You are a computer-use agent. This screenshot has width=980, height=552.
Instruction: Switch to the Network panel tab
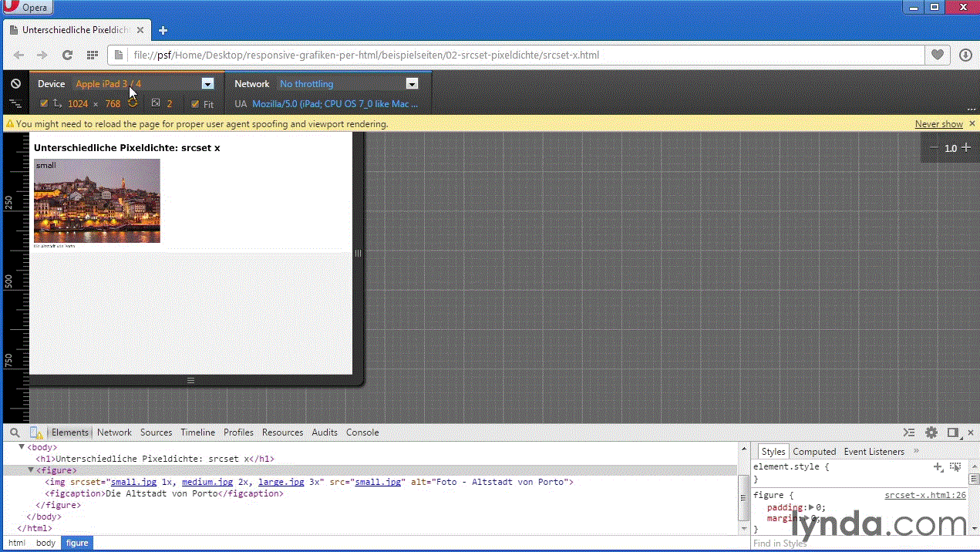click(114, 433)
